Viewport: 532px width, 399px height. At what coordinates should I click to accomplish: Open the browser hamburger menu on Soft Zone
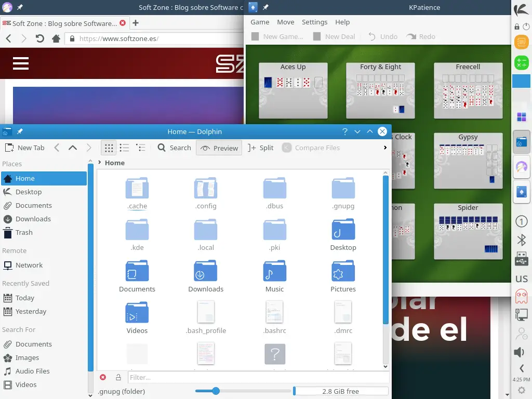click(21, 63)
